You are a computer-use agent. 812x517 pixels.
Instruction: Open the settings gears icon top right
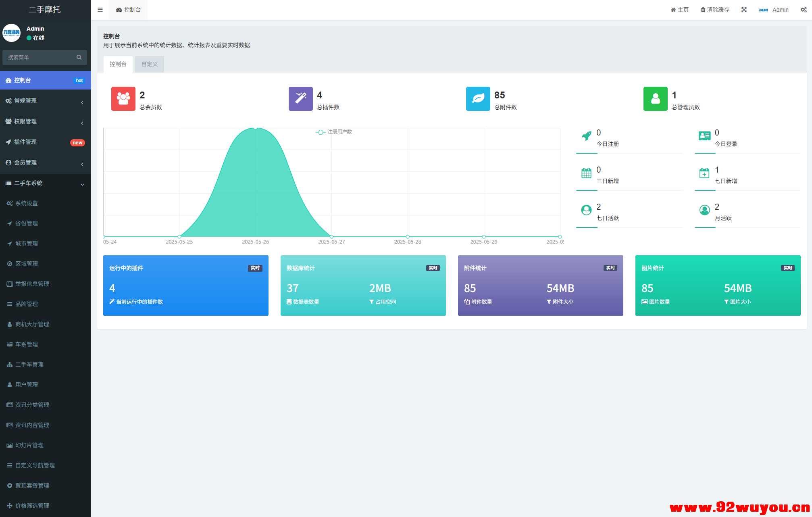[803, 10]
